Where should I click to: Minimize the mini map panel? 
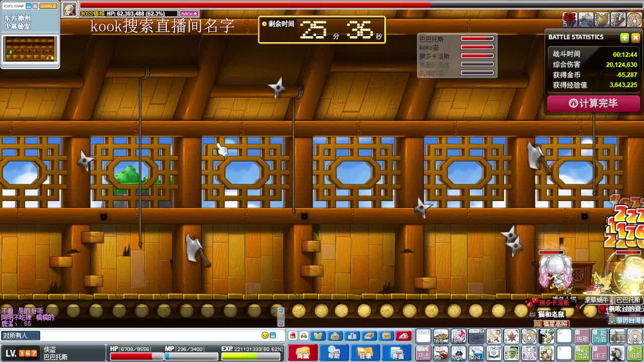click(29, 6)
